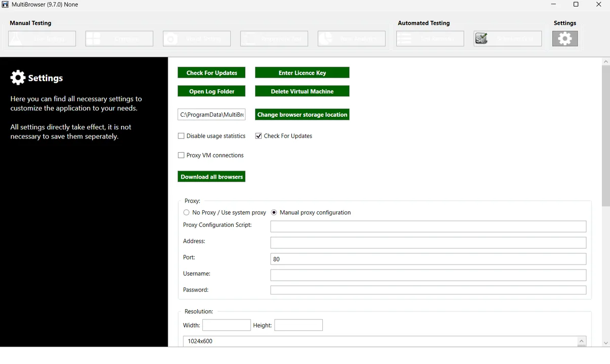Maximize the MultiBrowser window
The image size is (610, 364).
pos(576,5)
